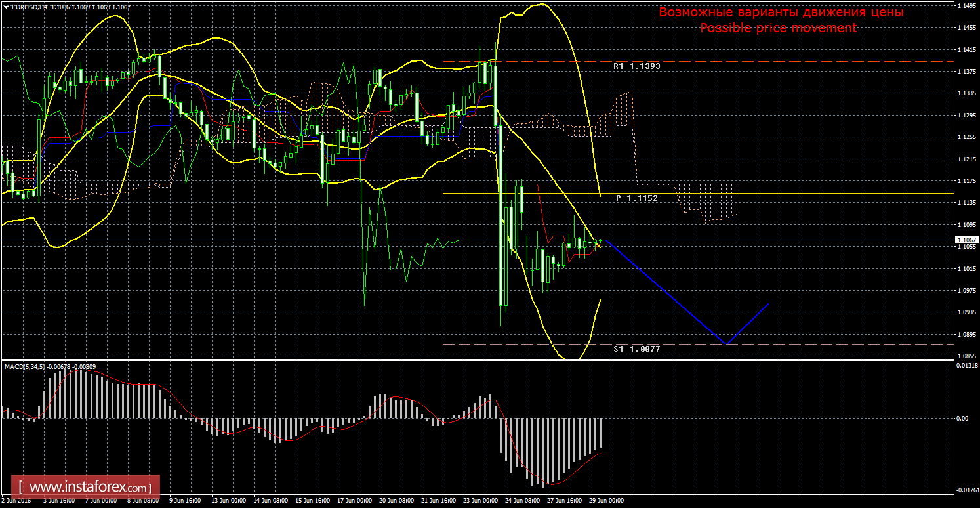This screenshot has width=980, height=508.
Task: Select the P 1.1152 pivot label
Action: tap(636, 198)
